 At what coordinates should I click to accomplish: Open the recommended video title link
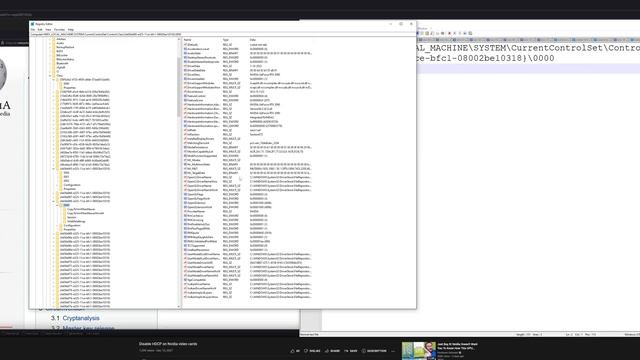coord(458,346)
